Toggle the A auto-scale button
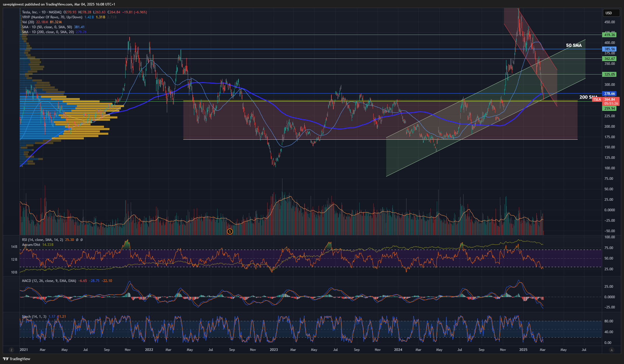 tap(612, 350)
